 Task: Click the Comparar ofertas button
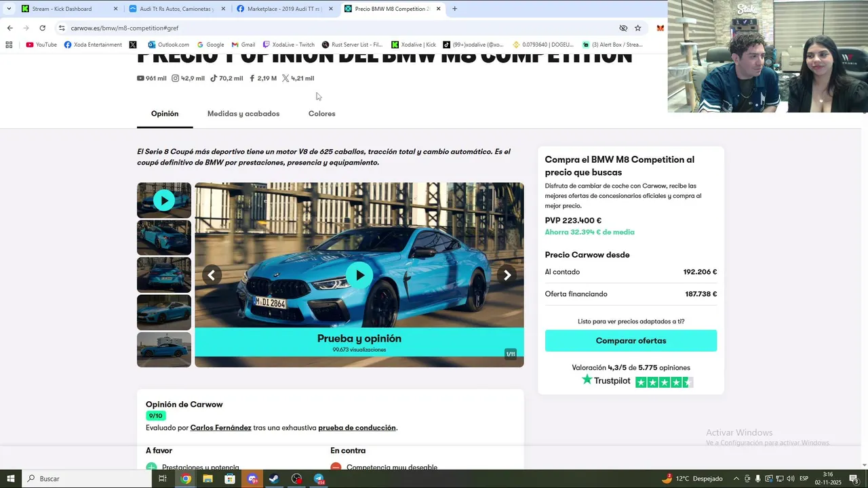click(631, 341)
